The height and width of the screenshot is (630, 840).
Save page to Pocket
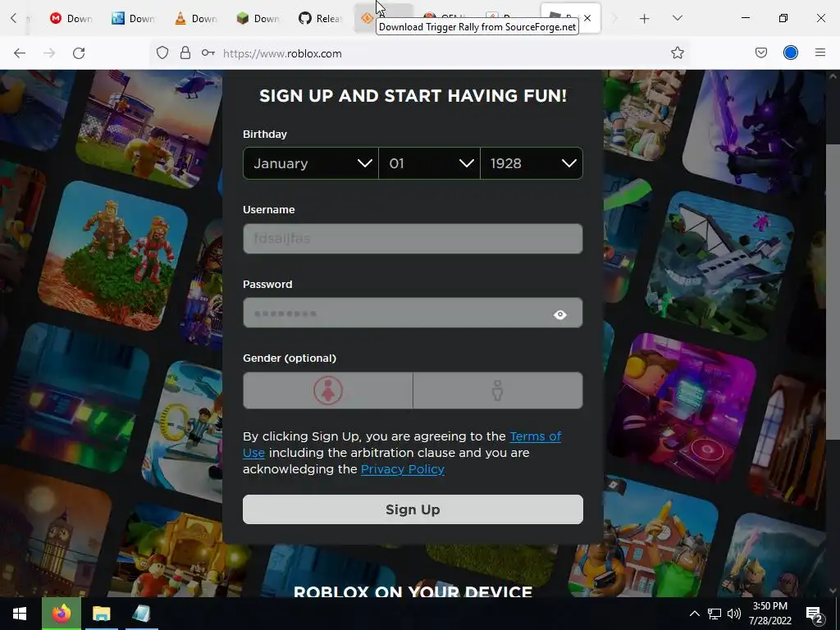pyautogui.click(x=761, y=53)
